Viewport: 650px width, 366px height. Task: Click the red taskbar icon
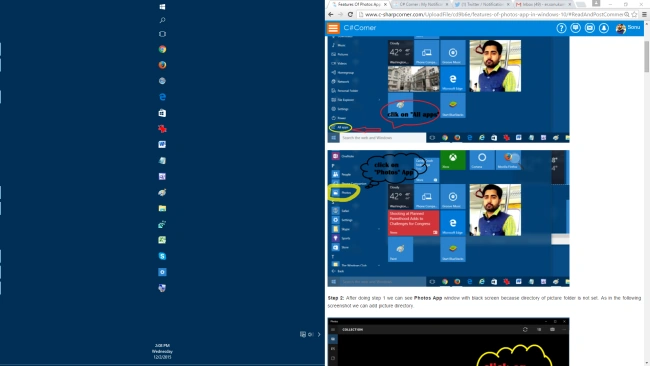(162, 129)
